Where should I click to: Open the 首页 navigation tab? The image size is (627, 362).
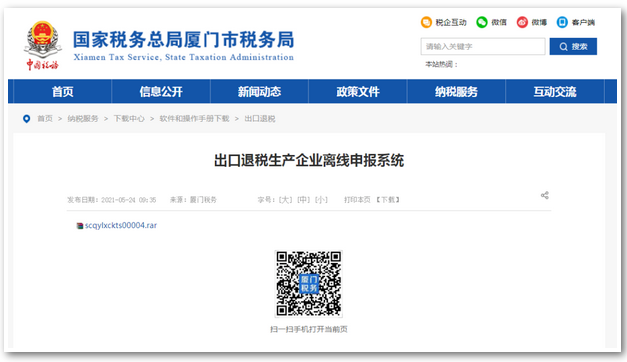(x=63, y=92)
